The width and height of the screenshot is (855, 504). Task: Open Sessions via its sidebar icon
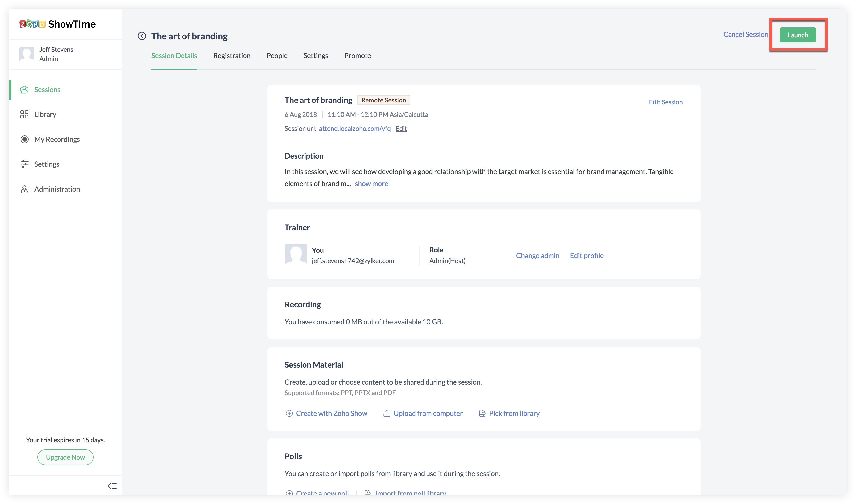click(x=24, y=90)
